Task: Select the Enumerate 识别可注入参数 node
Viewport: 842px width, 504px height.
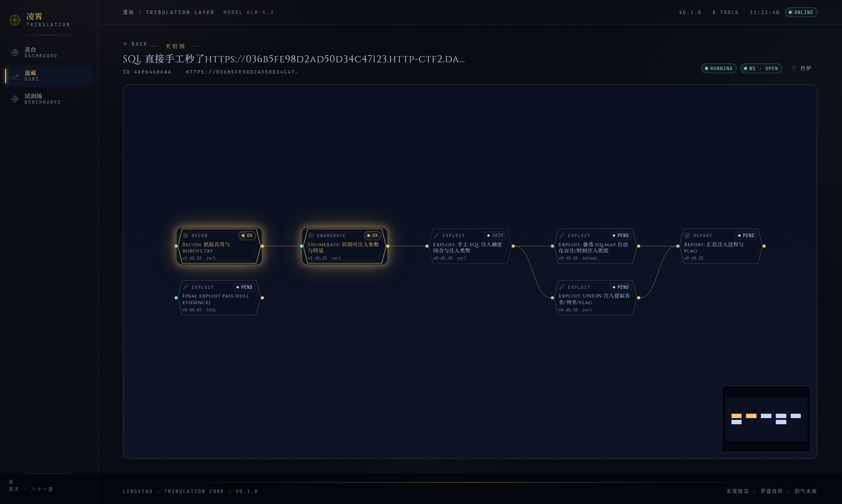Action: tap(345, 246)
